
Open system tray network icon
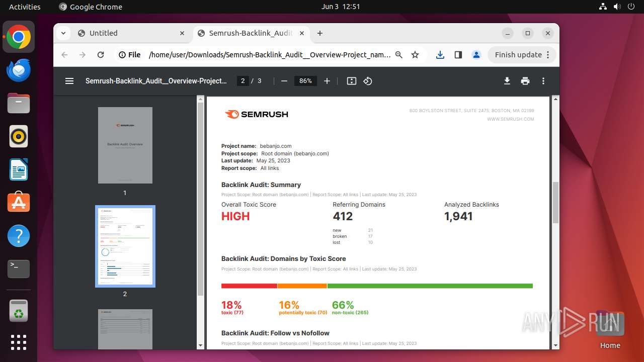point(603,7)
